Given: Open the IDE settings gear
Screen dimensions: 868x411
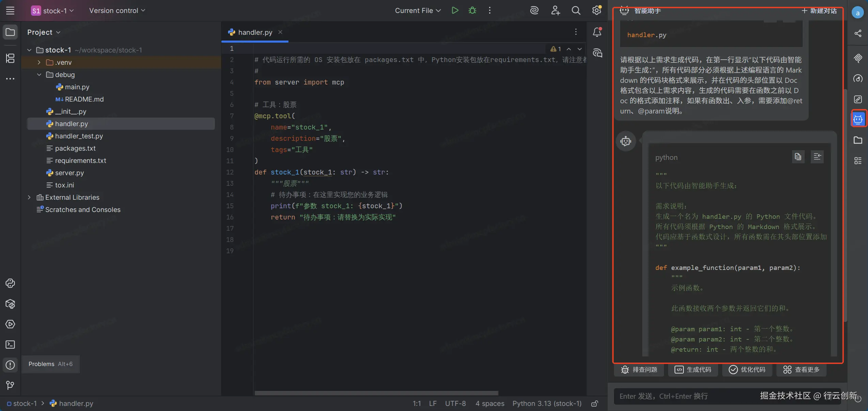Looking at the screenshot, I should tap(597, 10).
